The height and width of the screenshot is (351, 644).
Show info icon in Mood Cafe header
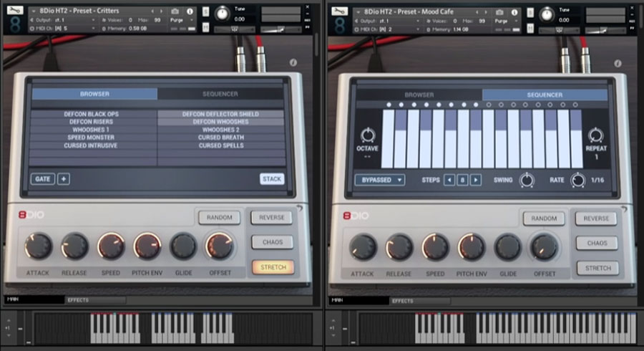point(514,12)
